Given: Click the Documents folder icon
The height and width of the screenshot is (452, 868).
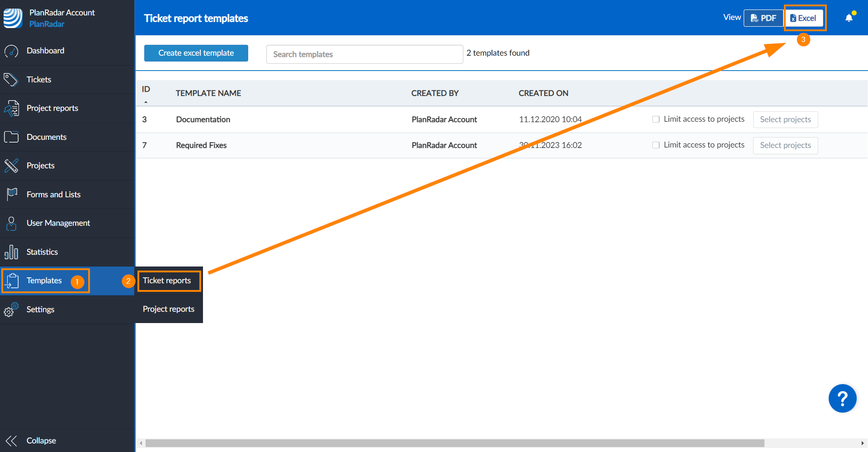Looking at the screenshot, I should tap(11, 137).
